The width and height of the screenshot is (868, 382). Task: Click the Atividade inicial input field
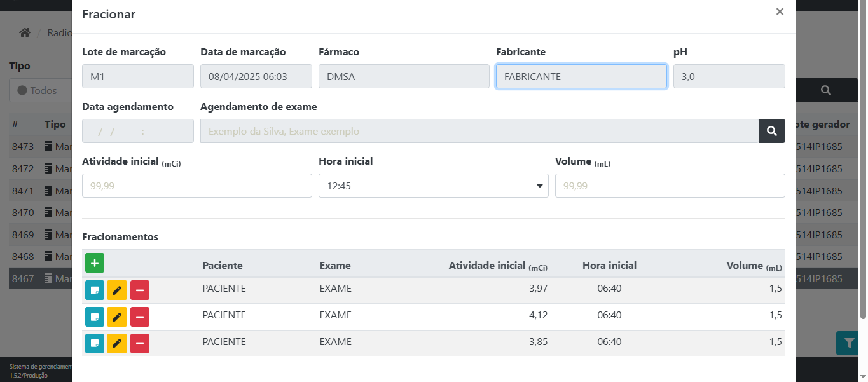pos(196,186)
